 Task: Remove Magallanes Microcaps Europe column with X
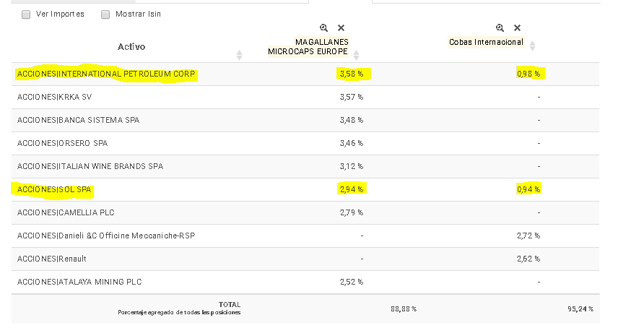coord(341,27)
